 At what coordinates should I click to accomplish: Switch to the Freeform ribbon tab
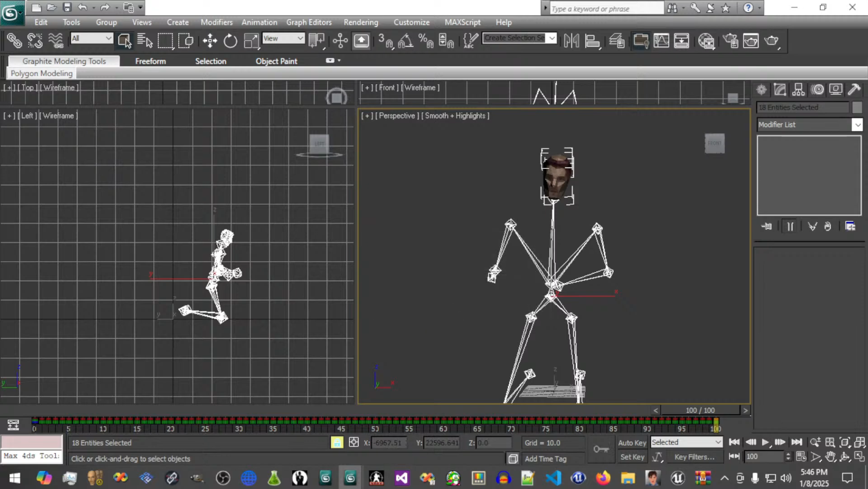coord(150,61)
